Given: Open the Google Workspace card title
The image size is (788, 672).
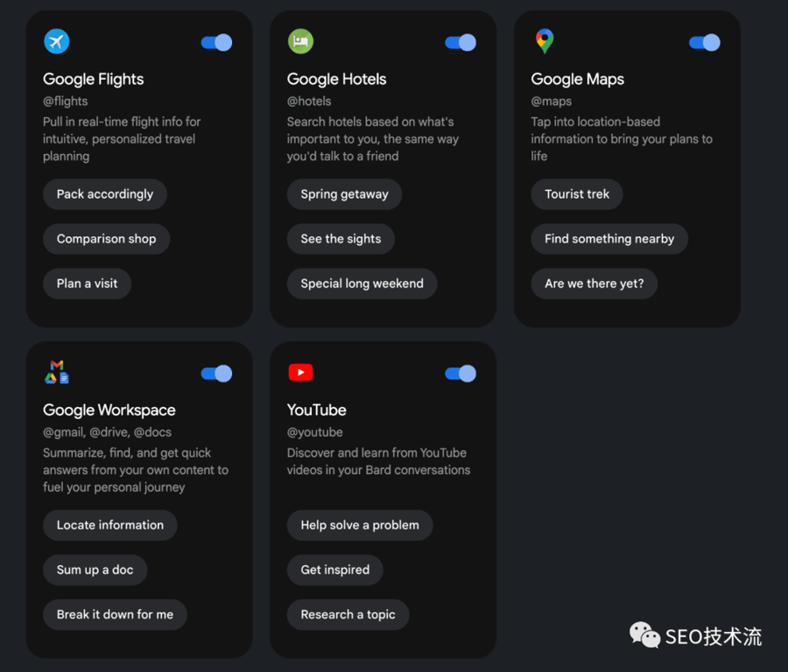Looking at the screenshot, I should pyautogui.click(x=109, y=409).
